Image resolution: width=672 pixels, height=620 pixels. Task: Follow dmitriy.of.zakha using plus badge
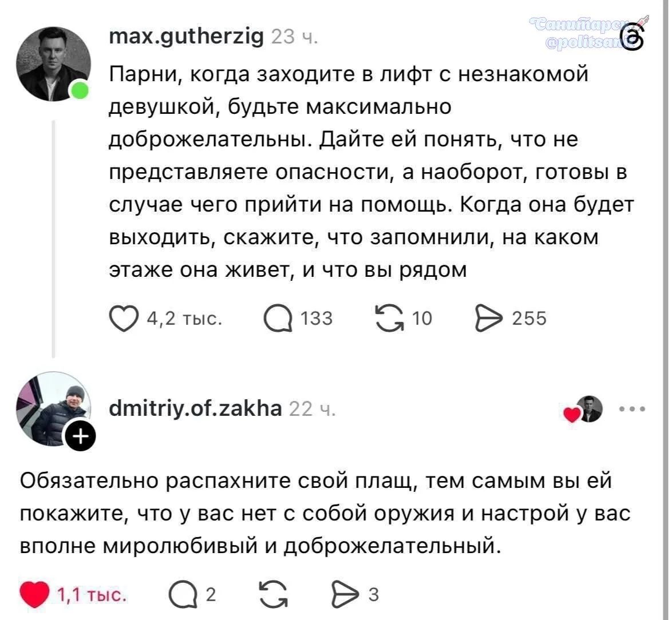80,438
